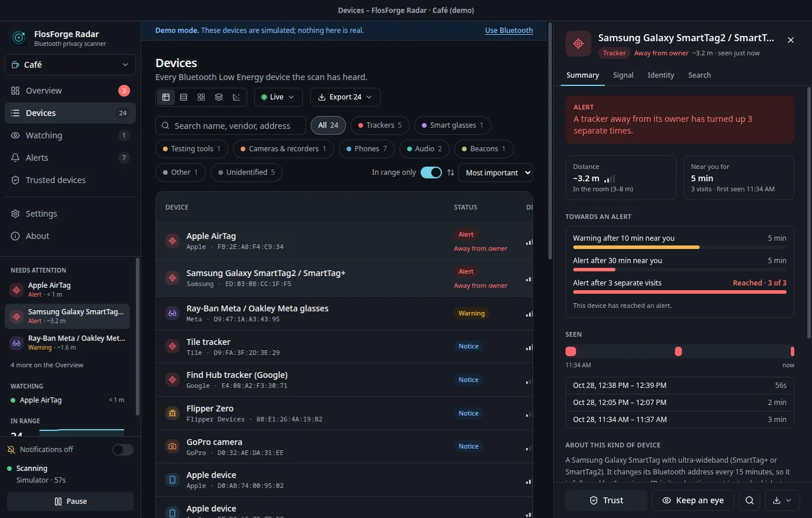Toggle the In range only switch
Image resolution: width=812 pixels, height=518 pixels.
click(x=431, y=172)
